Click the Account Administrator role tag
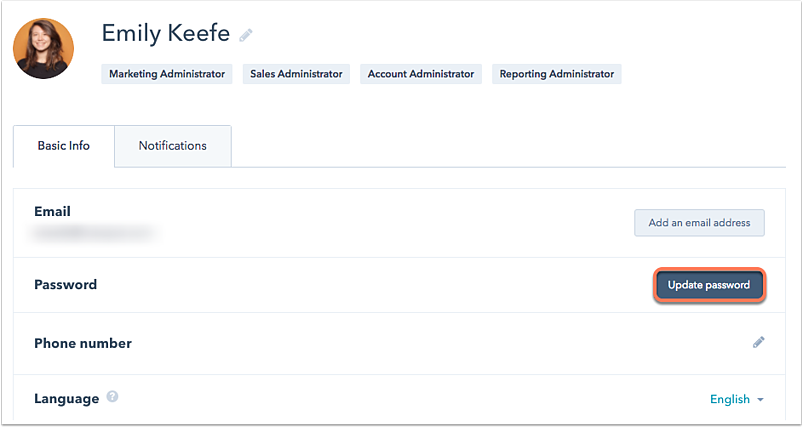The image size is (803, 427). (x=421, y=74)
